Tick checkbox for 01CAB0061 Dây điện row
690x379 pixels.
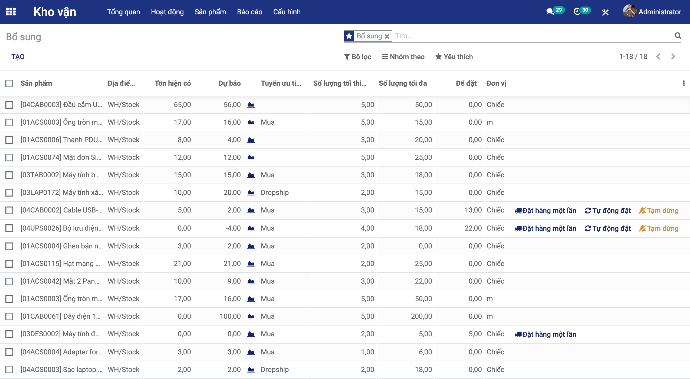tap(9, 316)
